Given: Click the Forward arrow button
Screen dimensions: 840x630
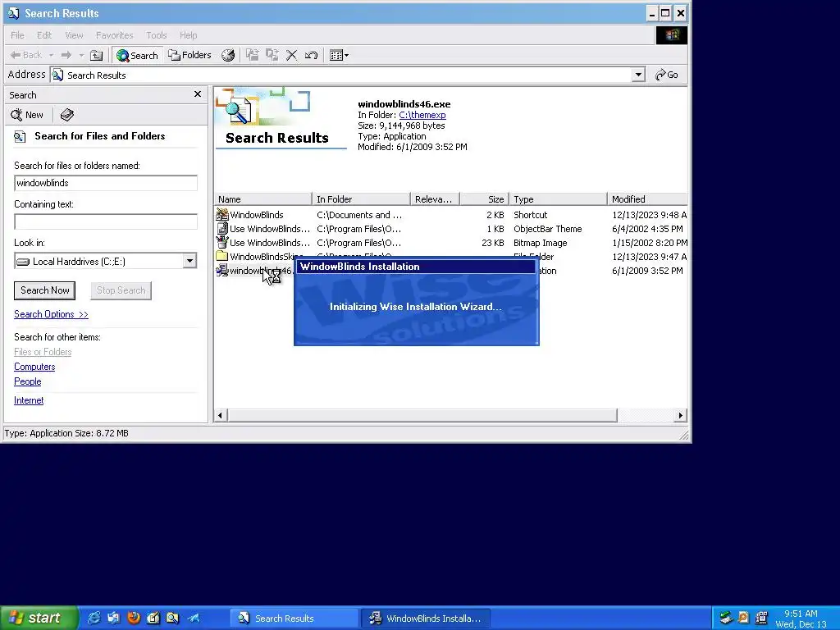Looking at the screenshot, I should [66, 55].
